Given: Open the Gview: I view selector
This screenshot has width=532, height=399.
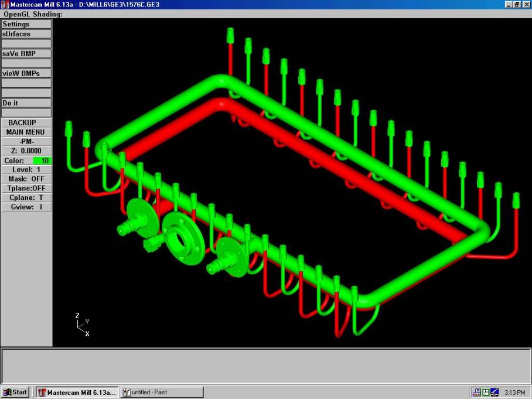Looking at the screenshot, I should 26,207.
